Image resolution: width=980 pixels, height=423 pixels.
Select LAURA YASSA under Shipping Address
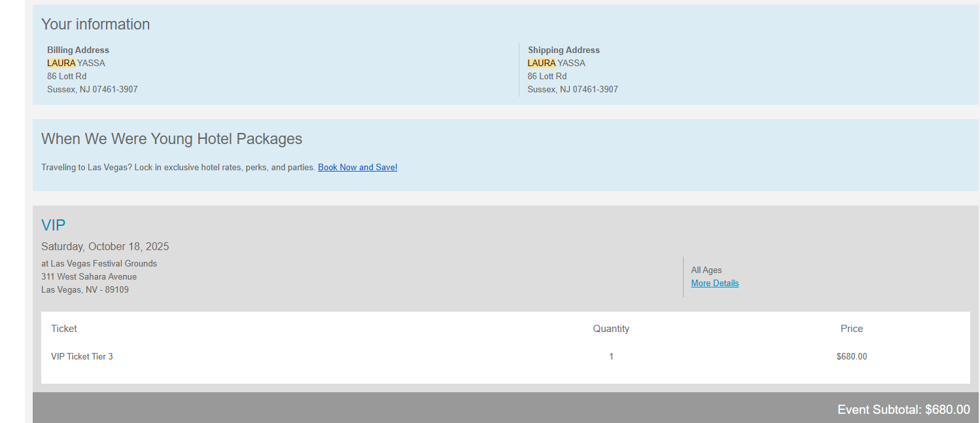(x=557, y=63)
